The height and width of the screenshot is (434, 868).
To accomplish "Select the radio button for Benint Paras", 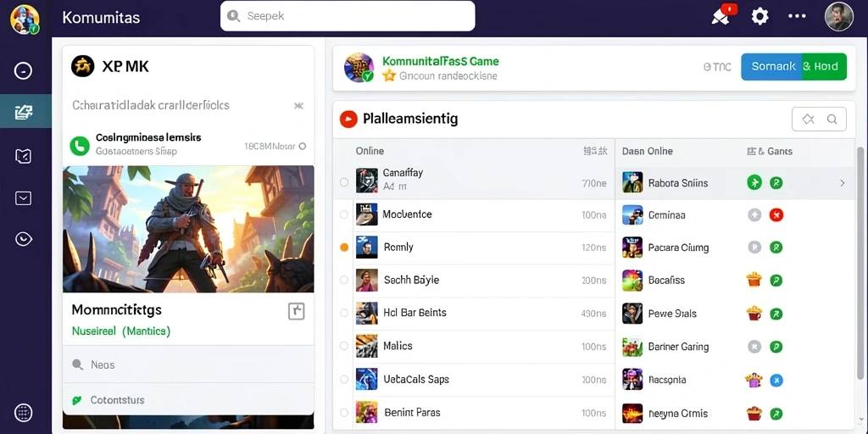I will pyautogui.click(x=344, y=413).
